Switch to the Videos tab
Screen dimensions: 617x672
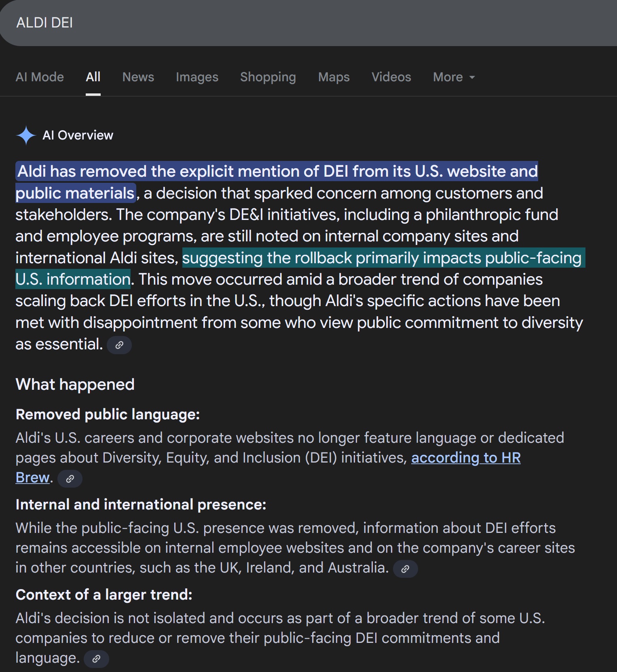tap(391, 77)
